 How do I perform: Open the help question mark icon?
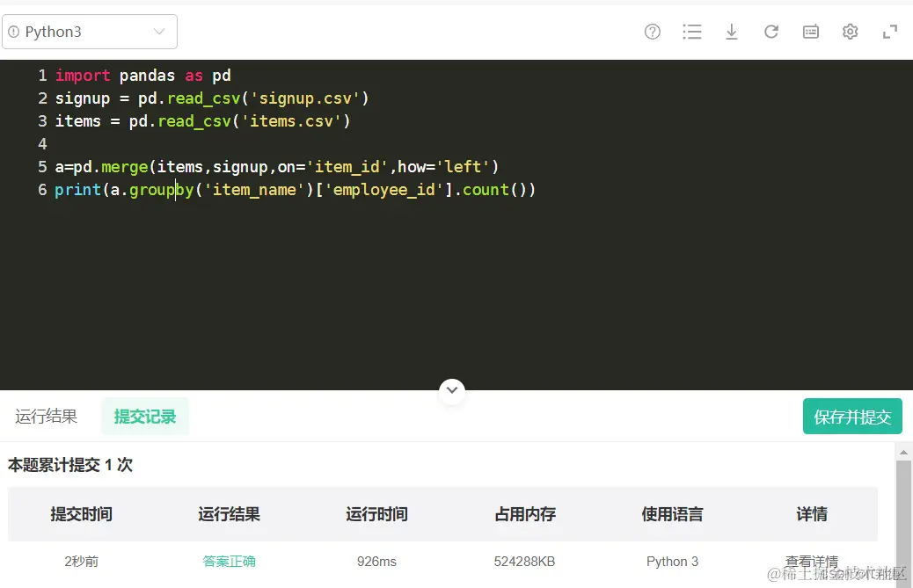coord(652,32)
